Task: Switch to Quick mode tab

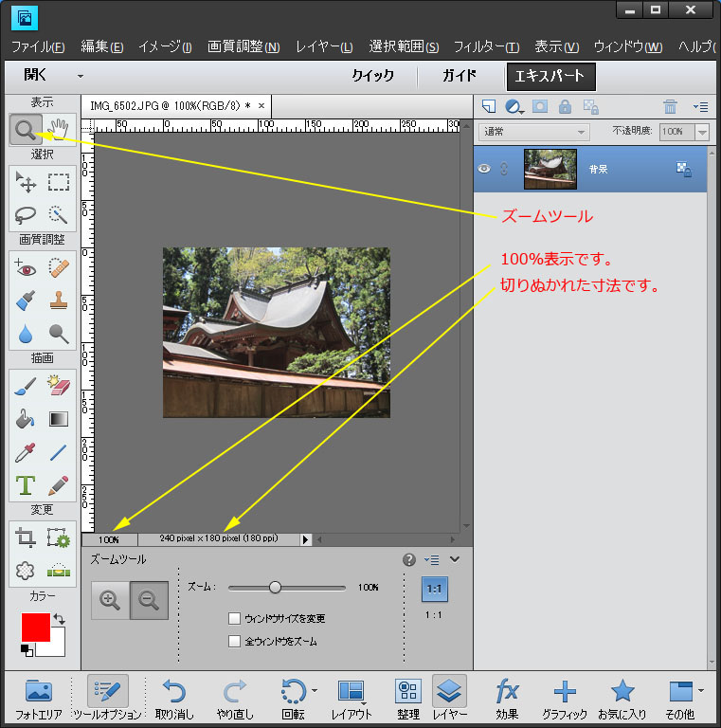Action: 373,76
